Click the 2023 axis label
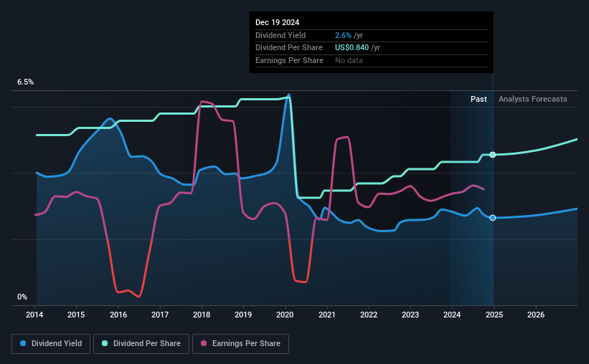The height and width of the screenshot is (364, 589). [x=410, y=315]
